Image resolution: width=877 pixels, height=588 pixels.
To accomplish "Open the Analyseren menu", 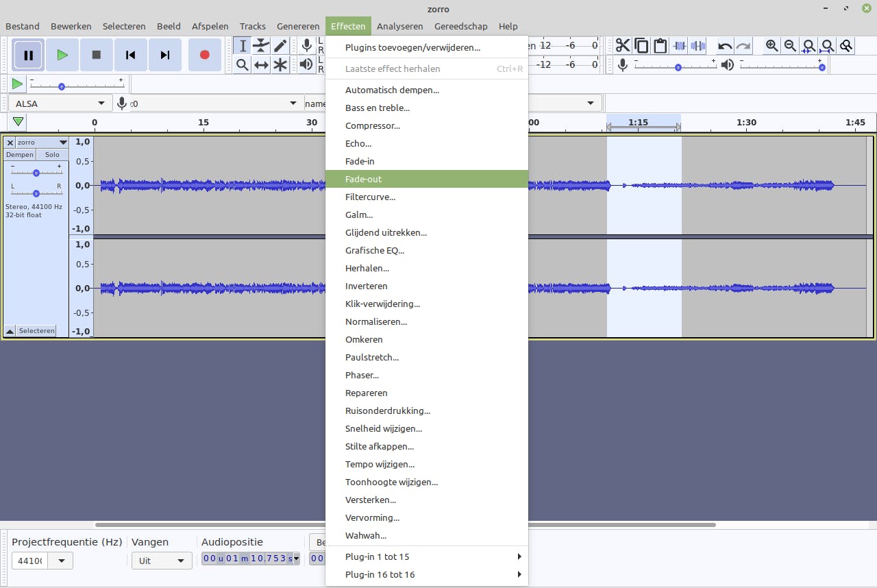I will [x=399, y=26].
